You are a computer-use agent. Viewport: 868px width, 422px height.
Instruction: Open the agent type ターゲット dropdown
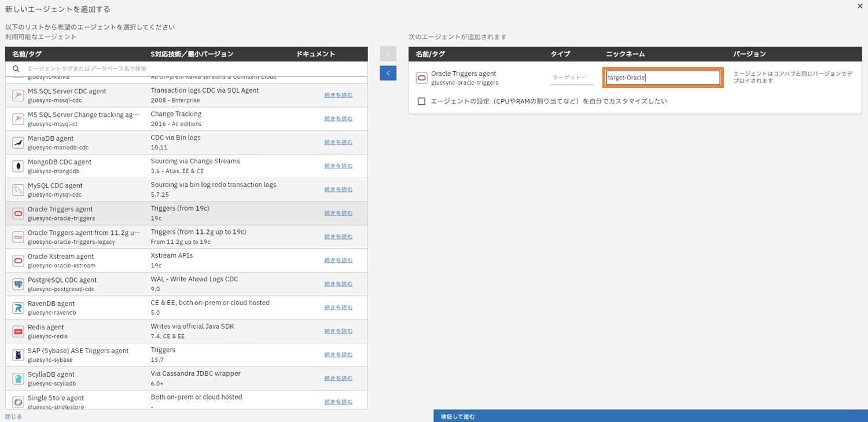point(571,78)
